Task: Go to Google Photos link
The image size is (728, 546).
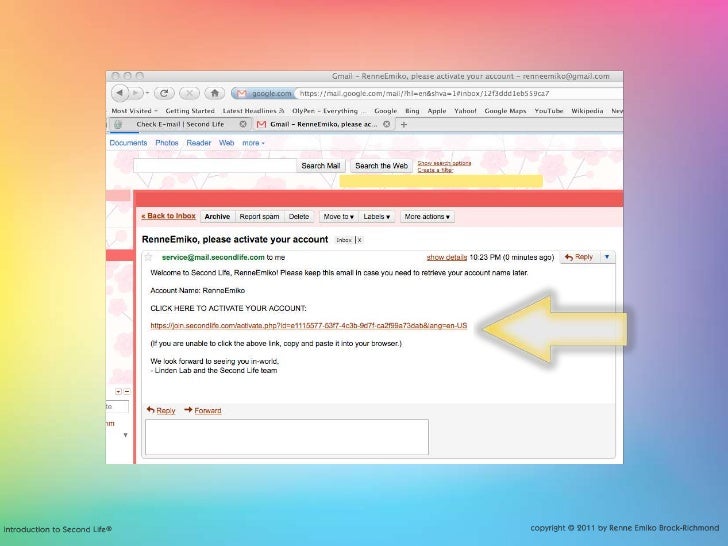Action: point(167,143)
